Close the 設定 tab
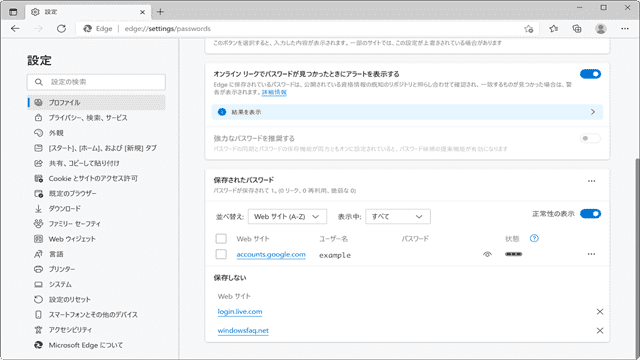This screenshot has height=360, width=640. pyautogui.click(x=142, y=12)
